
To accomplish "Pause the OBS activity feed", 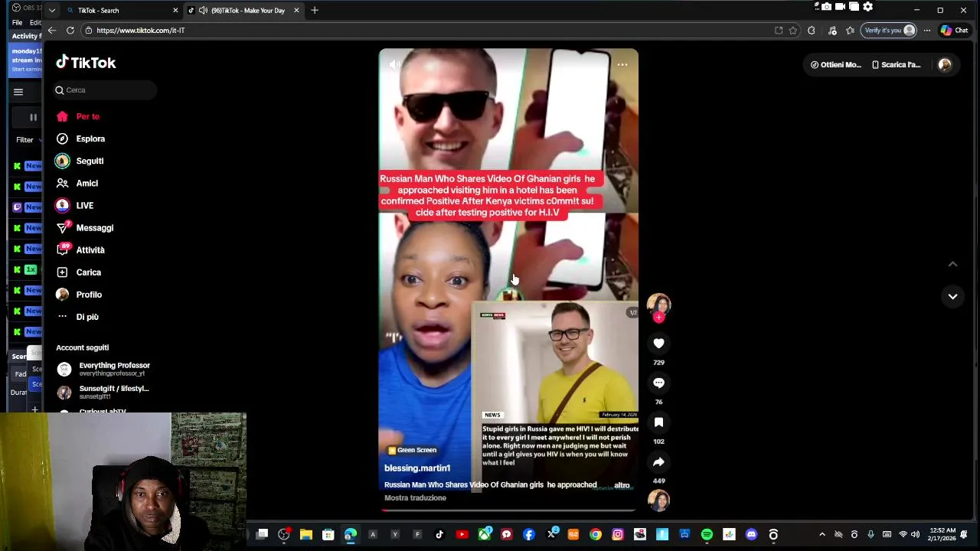I will pyautogui.click(x=33, y=117).
